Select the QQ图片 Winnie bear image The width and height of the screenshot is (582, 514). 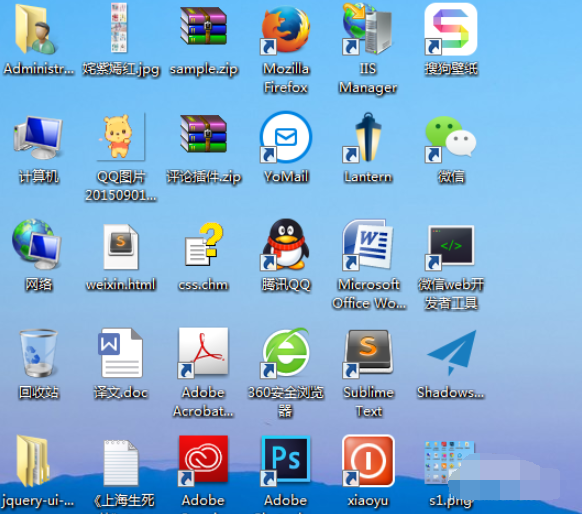(121, 137)
